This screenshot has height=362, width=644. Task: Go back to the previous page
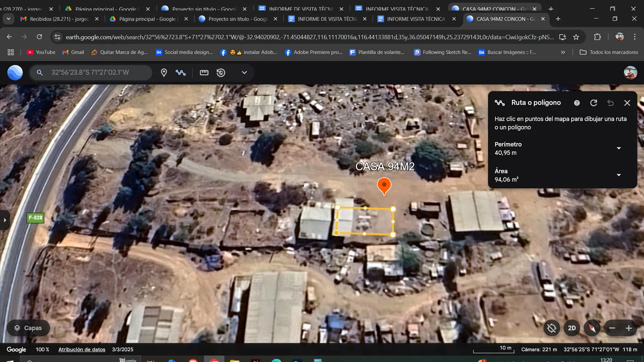pyautogui.click(x=9, y=37)
